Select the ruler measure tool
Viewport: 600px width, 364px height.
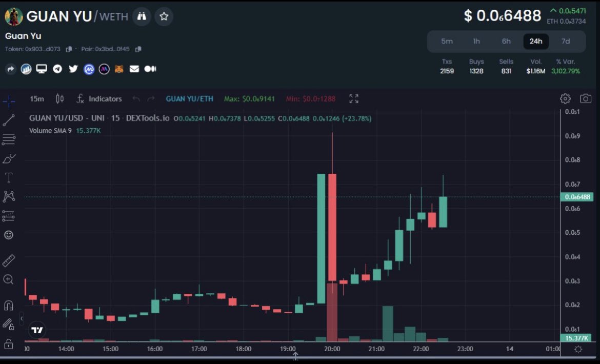(9, 260)
